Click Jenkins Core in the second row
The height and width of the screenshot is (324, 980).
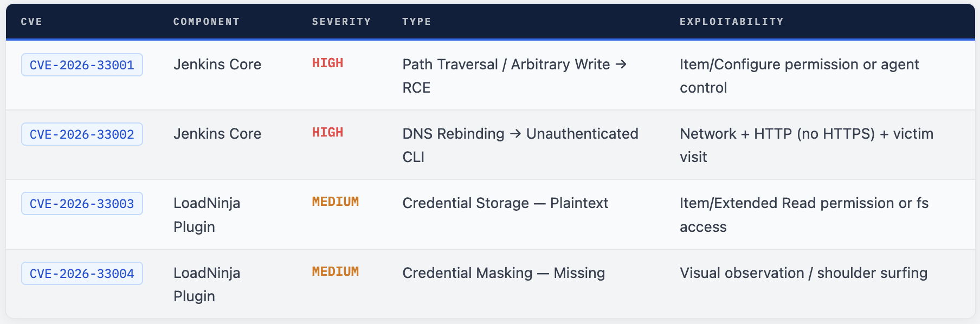click(x=217, y=134)
